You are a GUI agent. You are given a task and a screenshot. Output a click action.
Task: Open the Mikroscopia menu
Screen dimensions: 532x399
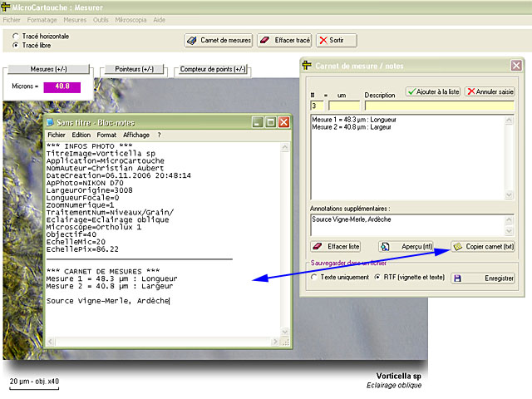coord(131,20)
